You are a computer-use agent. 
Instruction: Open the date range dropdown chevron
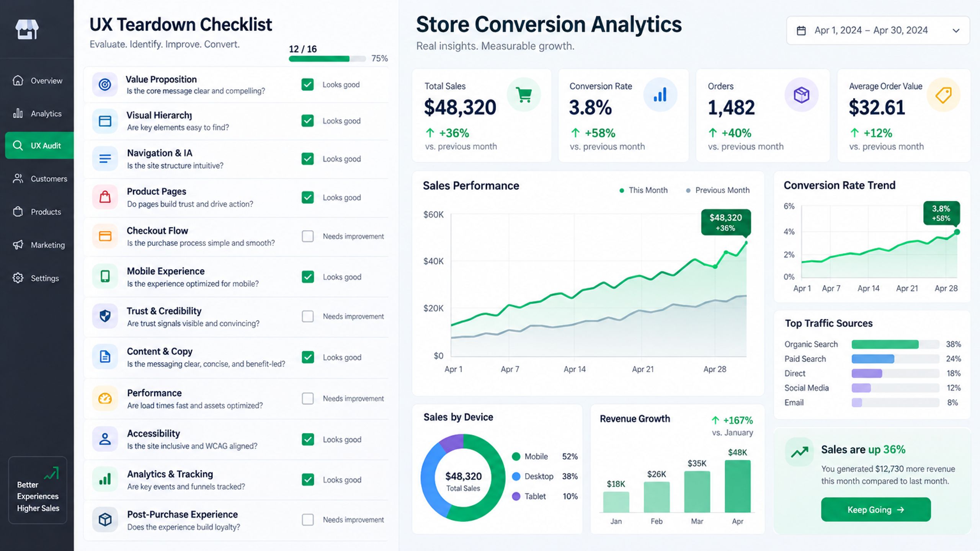pyautogui.click(x=956, y=31)
